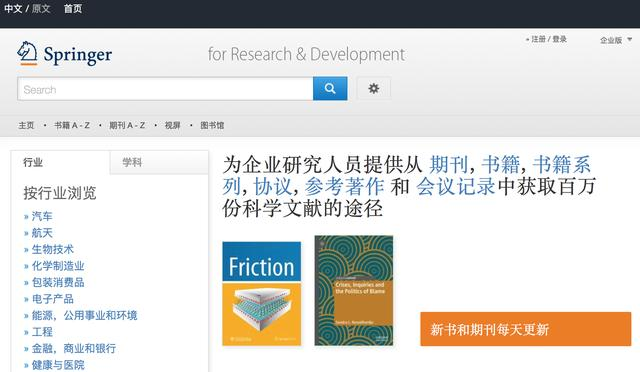Open 书籍 A - Z navigation item
The width and height of the screenshot is (640, 372).
72,125
